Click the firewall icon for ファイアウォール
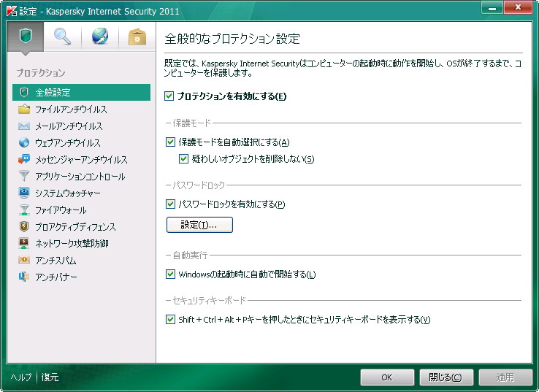Viewport: 539px width, 392px height. (23, 210)
